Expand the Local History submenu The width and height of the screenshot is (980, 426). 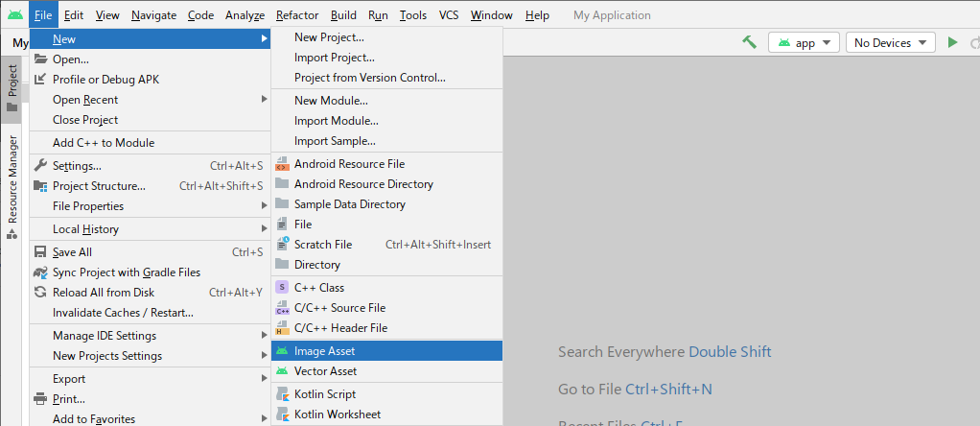(x=265, y=229)
